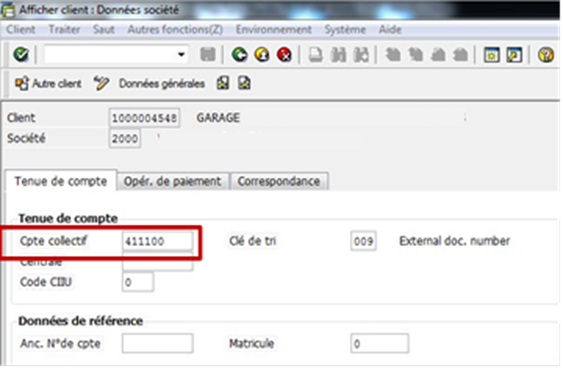Click the green checkmark Enter icon
The width and height of the screenshot is (563, 369).
(21, 55)
